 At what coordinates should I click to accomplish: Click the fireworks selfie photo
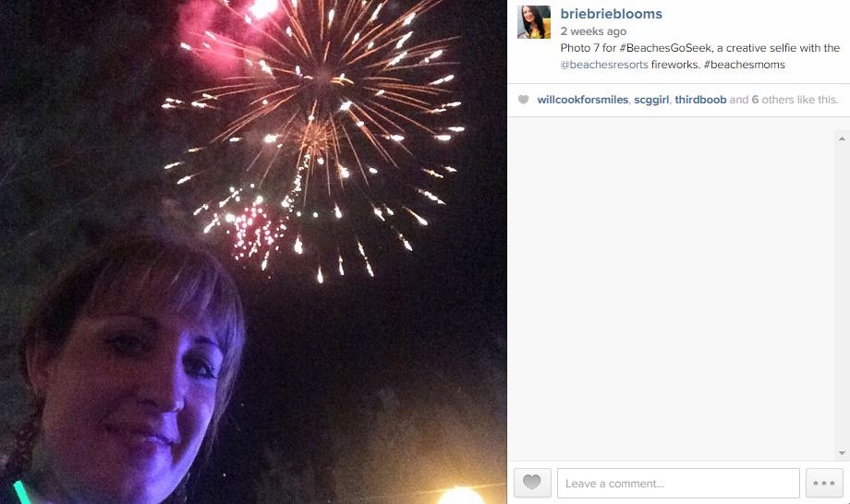[253, 252]
